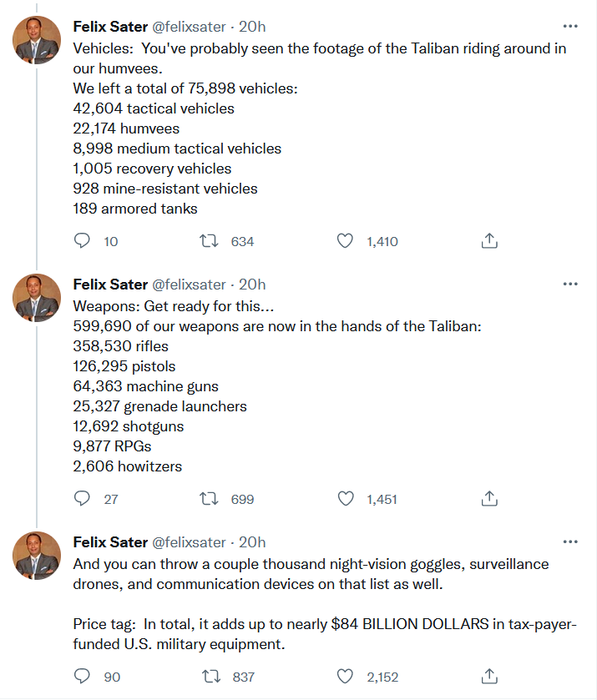
Task: Click @felixsater handle on the Weapons tweet
Action: click(189, 285)
